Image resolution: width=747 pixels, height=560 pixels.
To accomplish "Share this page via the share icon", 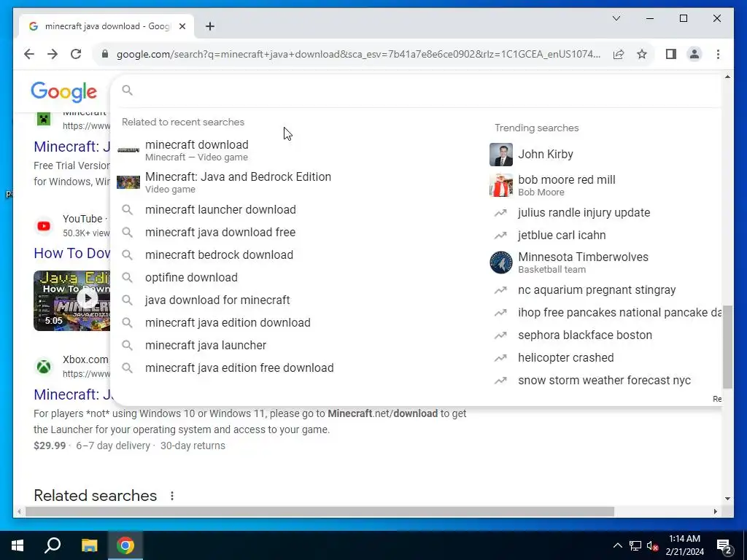I will coord(619,54).
